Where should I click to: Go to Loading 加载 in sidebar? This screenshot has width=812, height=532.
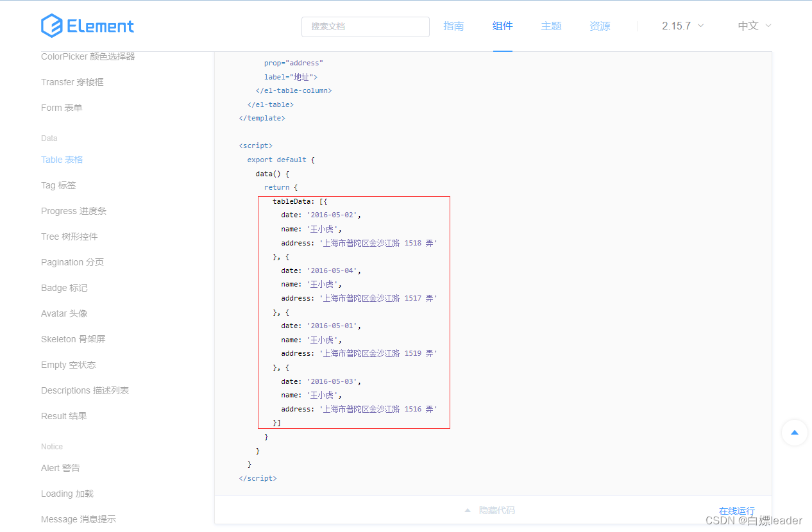coord(67,494)
